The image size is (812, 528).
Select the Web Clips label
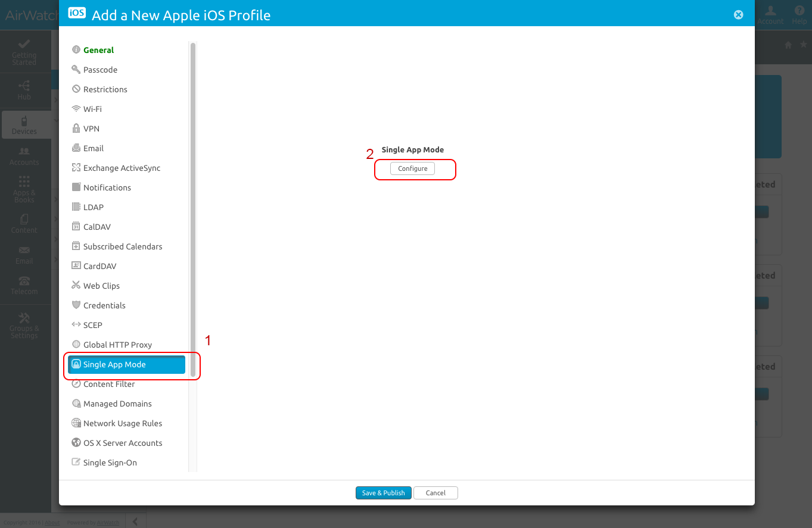[x=101, y=286]
